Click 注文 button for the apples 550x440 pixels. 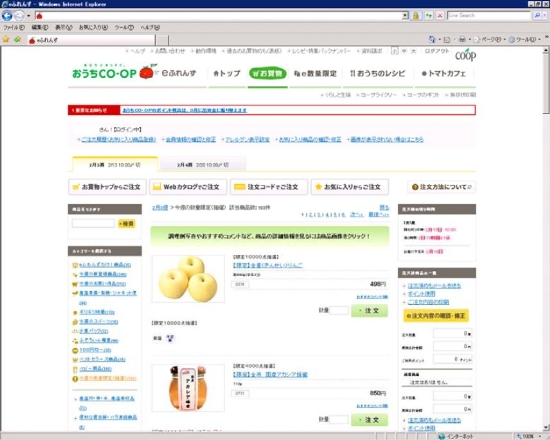[x=369, y=311]
